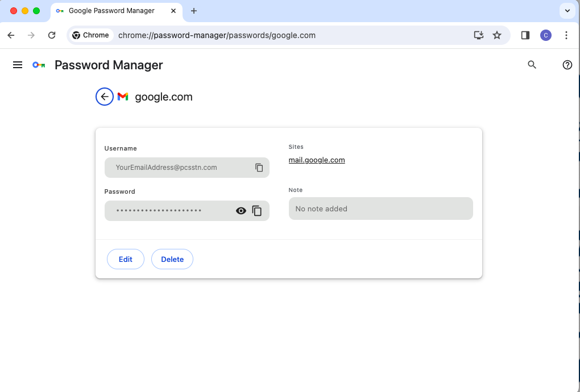580x392 pixels.
Task: Toggle the Chrome side panel
Action: [x=525, y=35]
